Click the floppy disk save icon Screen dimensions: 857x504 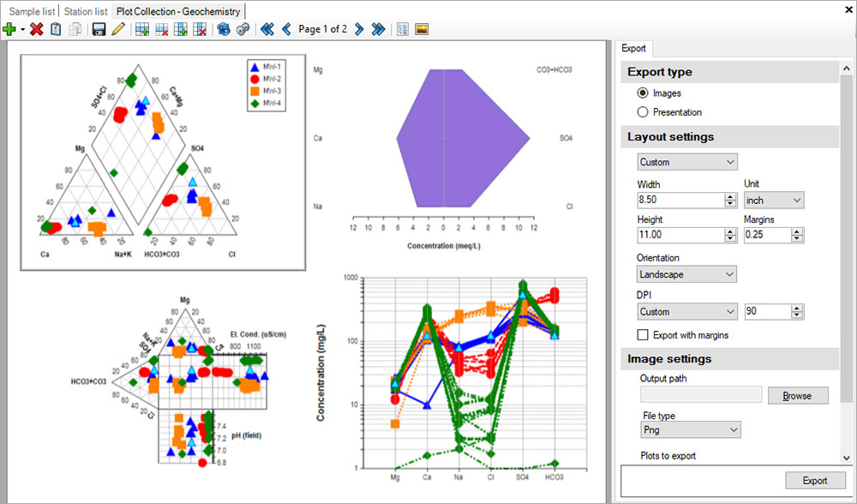99,29
